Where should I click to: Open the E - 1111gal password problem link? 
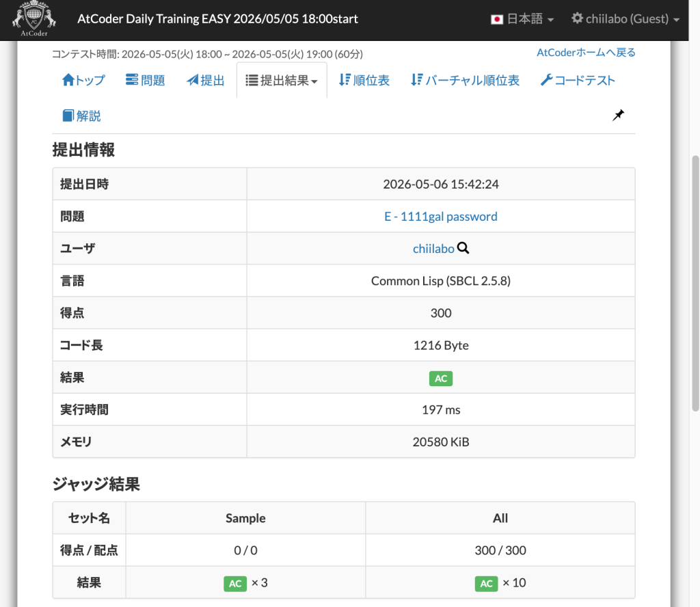tap(441, 217)
